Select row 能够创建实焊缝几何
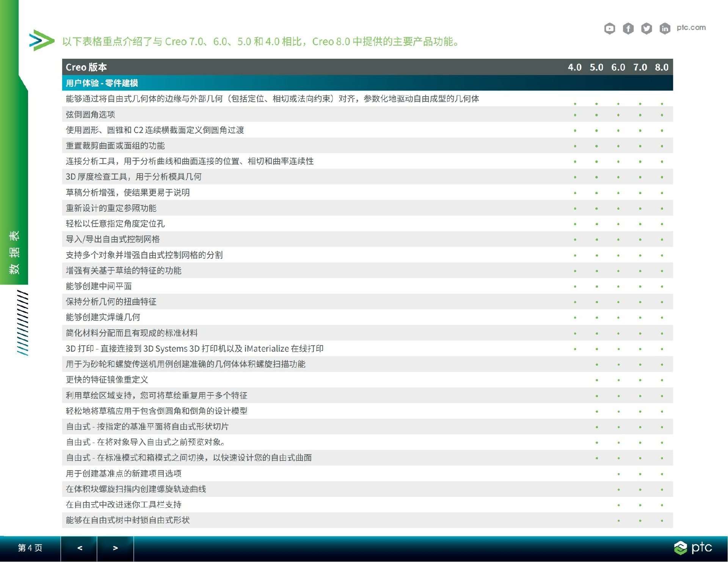Viewport: 728px width, 562px height. click(367, 317)
